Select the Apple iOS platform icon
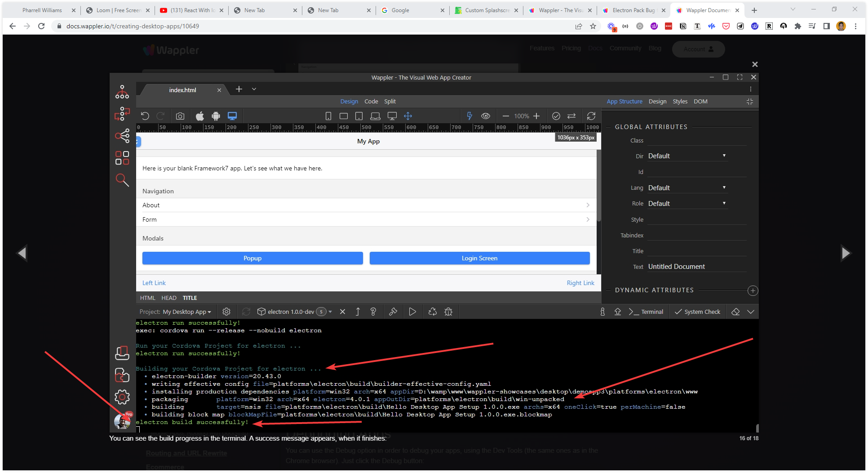868x473 pixels. click(x=199, y=116)
